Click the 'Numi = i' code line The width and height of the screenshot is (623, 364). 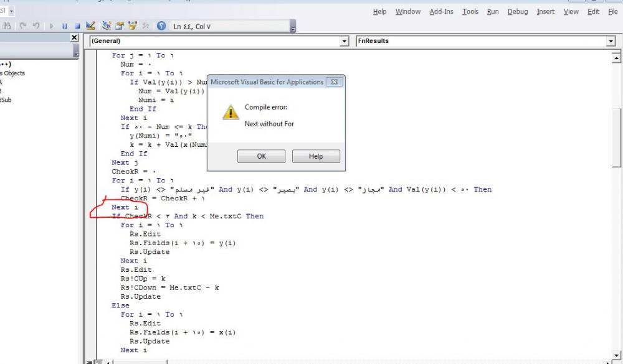coord(156,100)
